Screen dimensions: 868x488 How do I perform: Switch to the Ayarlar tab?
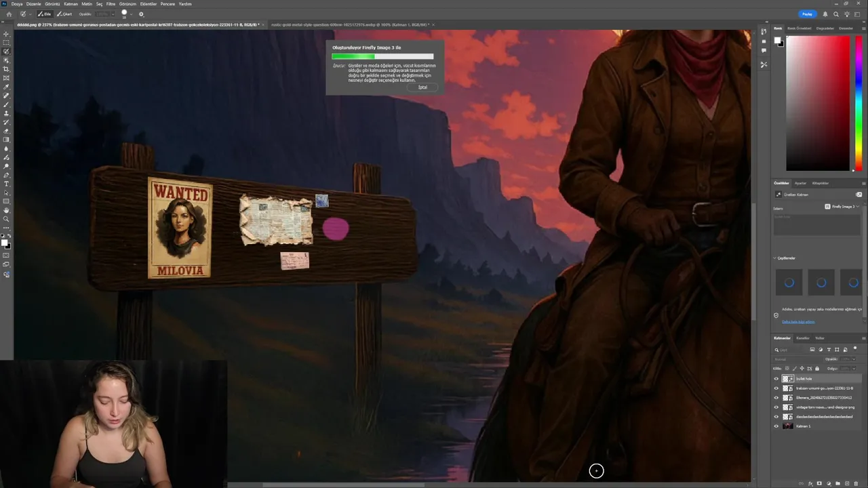point(801,183)
